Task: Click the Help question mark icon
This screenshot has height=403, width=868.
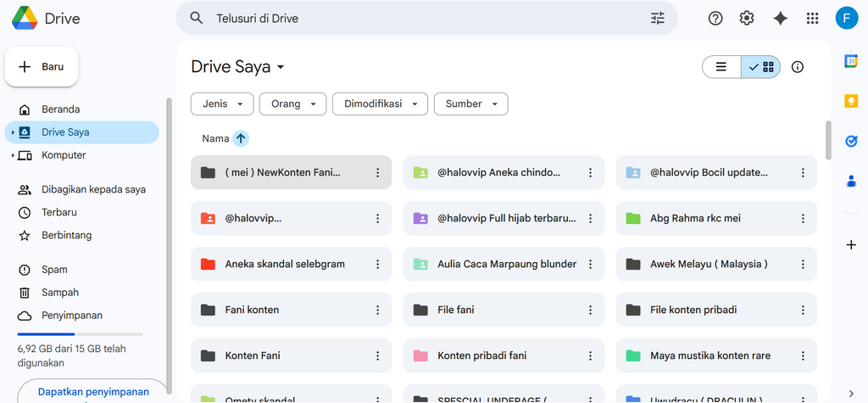Action: pos(715,18)
